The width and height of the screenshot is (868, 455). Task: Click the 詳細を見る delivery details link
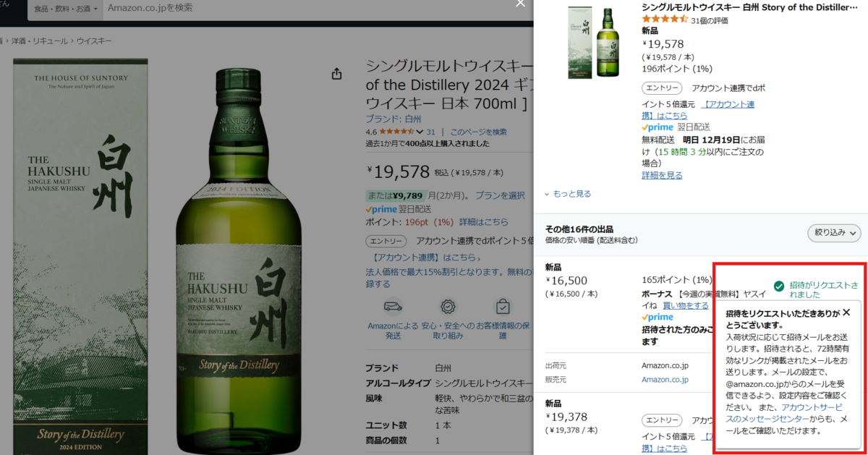click(662, 175)
